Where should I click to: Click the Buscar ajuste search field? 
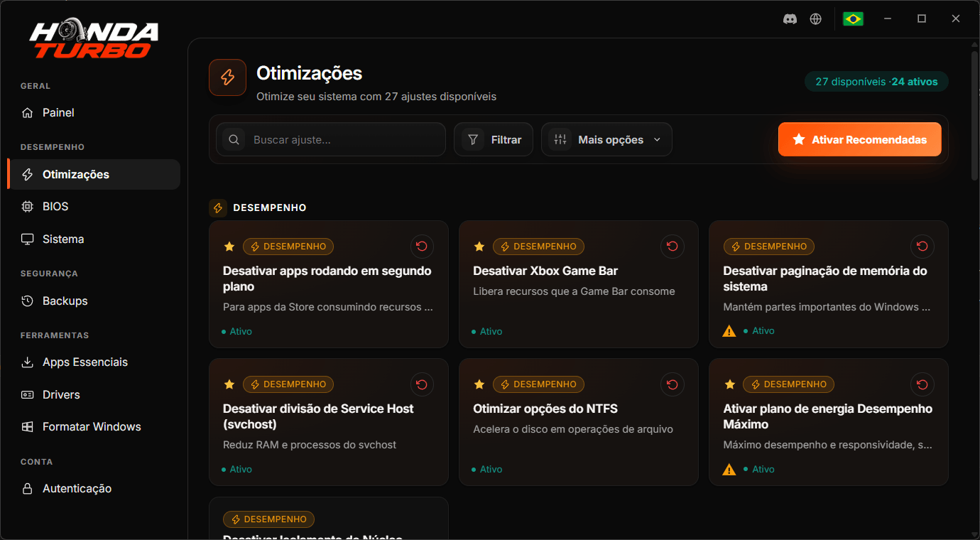click(x=331, y=139)
